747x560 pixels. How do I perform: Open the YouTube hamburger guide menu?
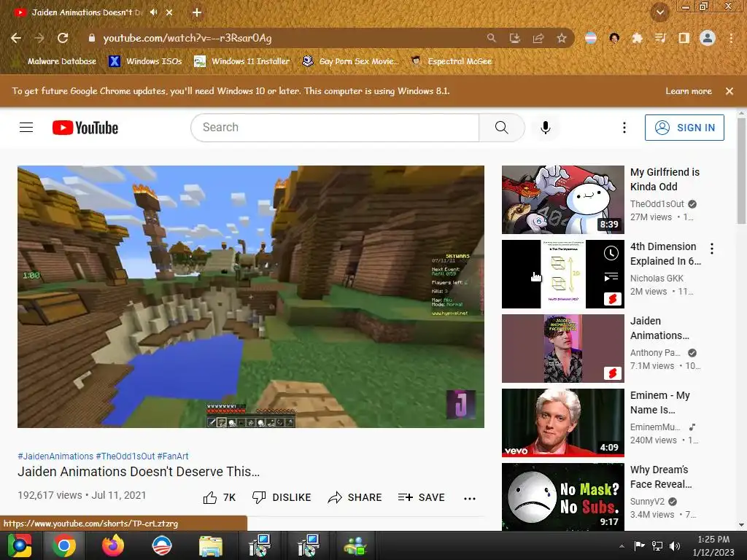click(x=26, y=127)
